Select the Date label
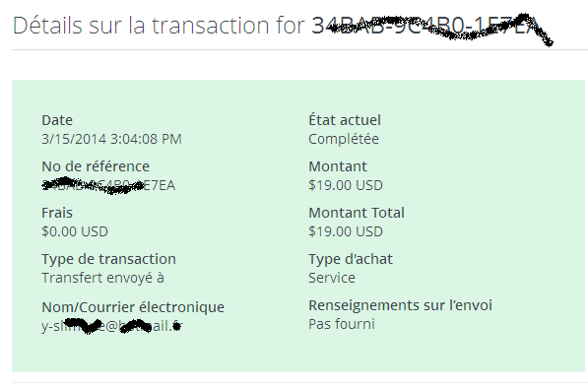This screenshot has height=388, width=588. tap(57, 120)
